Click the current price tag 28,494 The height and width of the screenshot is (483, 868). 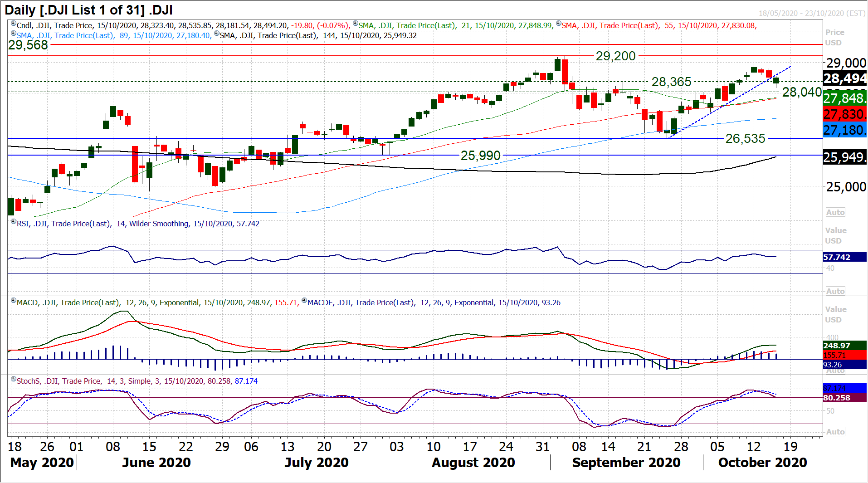tap(845, 78)
